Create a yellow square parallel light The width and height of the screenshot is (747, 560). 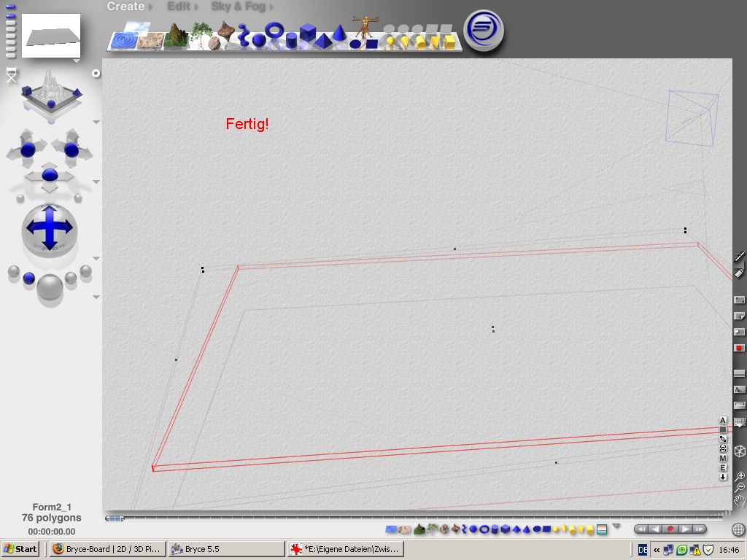tap(449, 42)
